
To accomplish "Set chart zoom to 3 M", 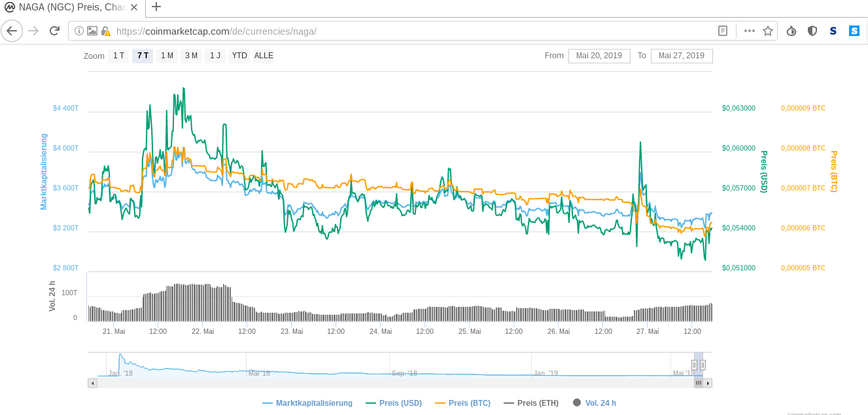I will pyautogui.click(x=191, y=56).
